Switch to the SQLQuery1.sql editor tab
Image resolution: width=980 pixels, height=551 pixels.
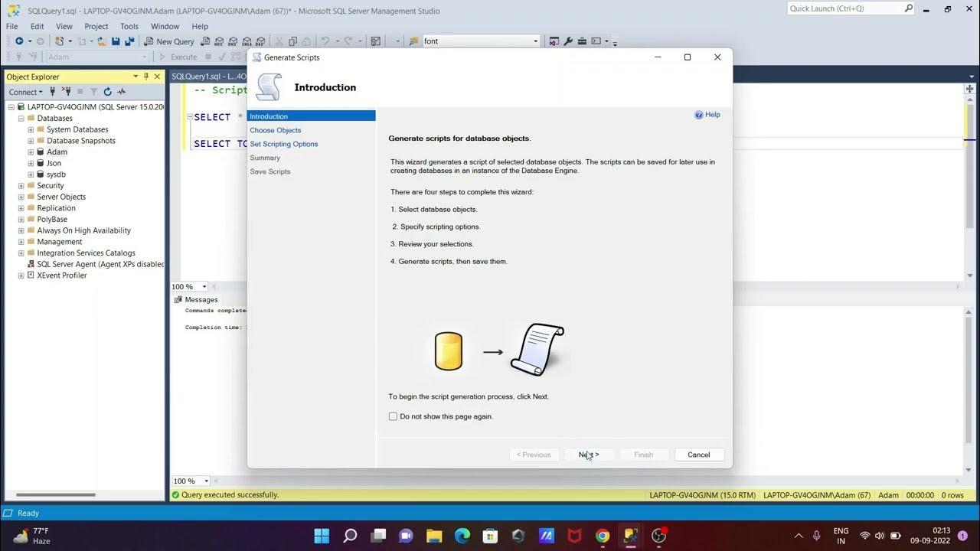[x=208, y=77]
